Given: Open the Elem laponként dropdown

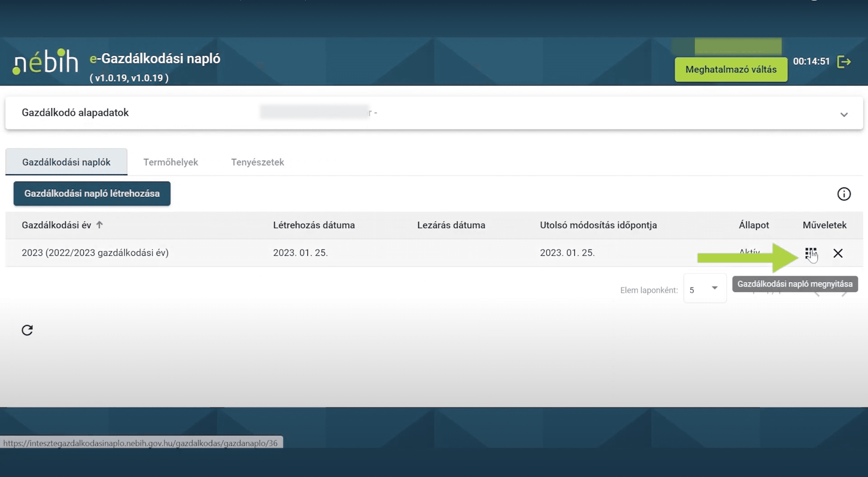Looking at the screenshot, I should coord(705,288).
